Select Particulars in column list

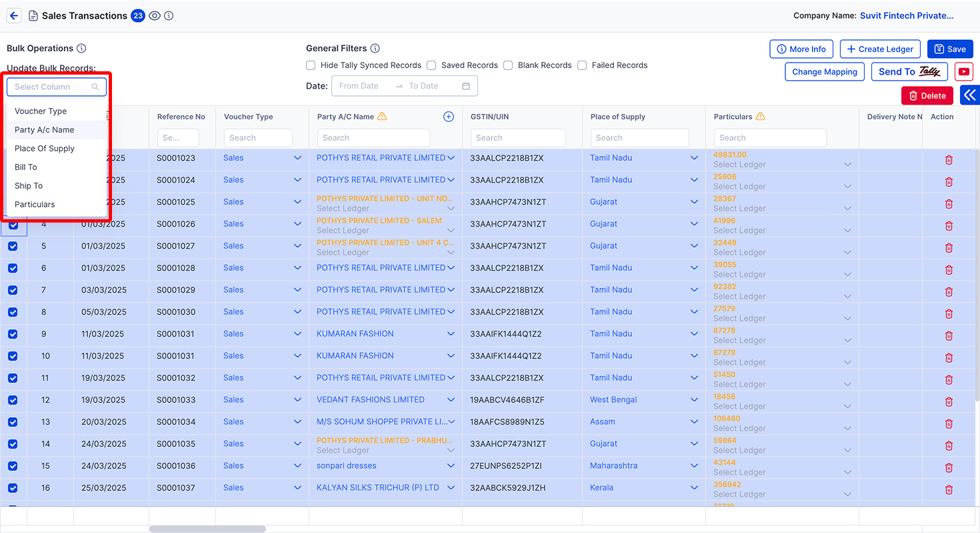tap(57, 205)
